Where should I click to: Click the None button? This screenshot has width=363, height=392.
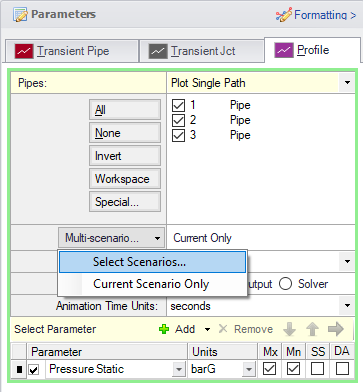[125, 133]
